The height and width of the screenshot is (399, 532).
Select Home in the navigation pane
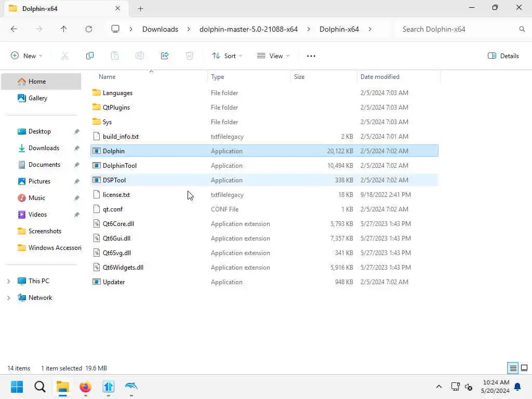click(41, 82)
